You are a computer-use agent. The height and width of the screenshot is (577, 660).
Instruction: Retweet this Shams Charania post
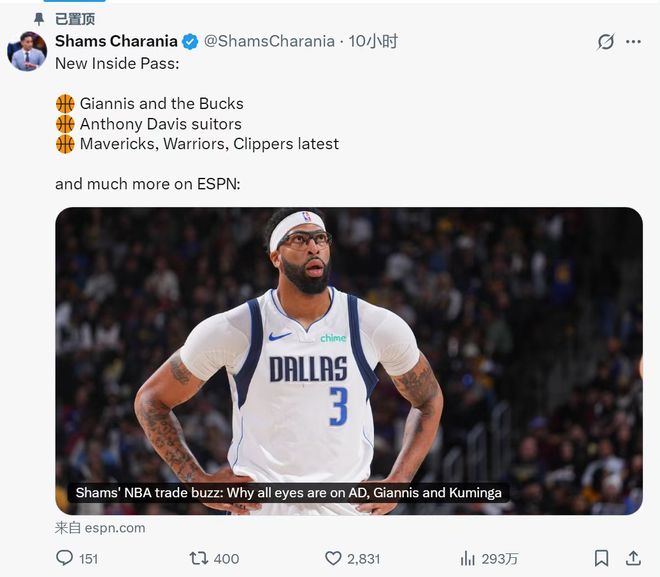coord(199,558)
